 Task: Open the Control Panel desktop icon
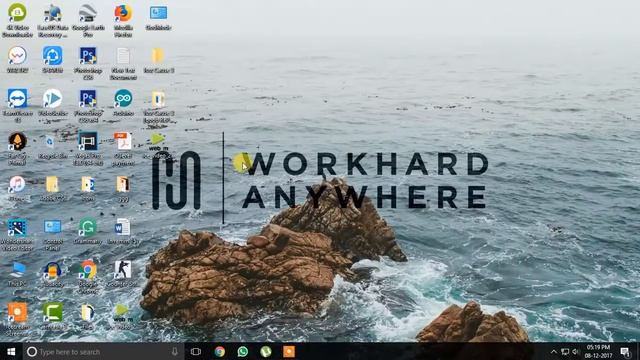53,234
